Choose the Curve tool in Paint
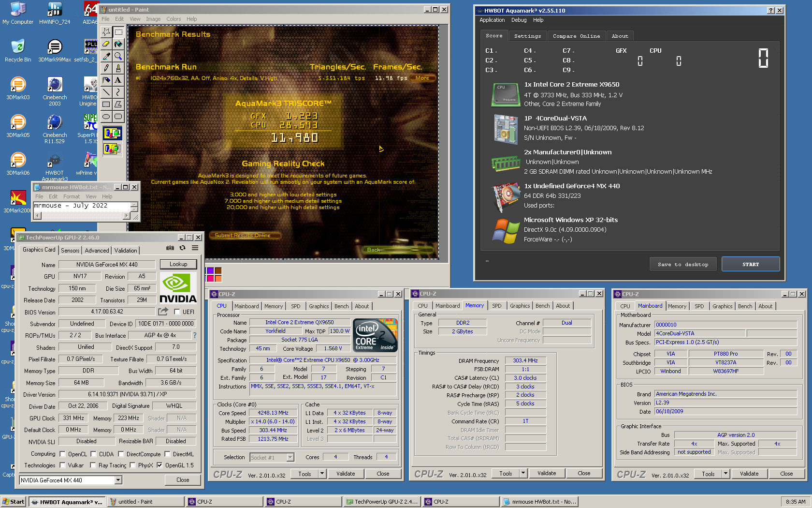 pos(118,92)
